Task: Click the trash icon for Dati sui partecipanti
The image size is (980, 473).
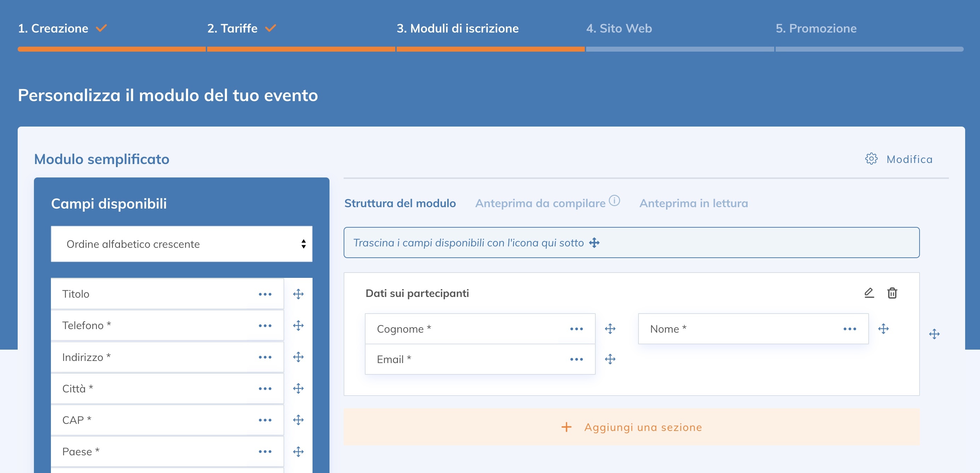Action: click(x=892, y=293)
